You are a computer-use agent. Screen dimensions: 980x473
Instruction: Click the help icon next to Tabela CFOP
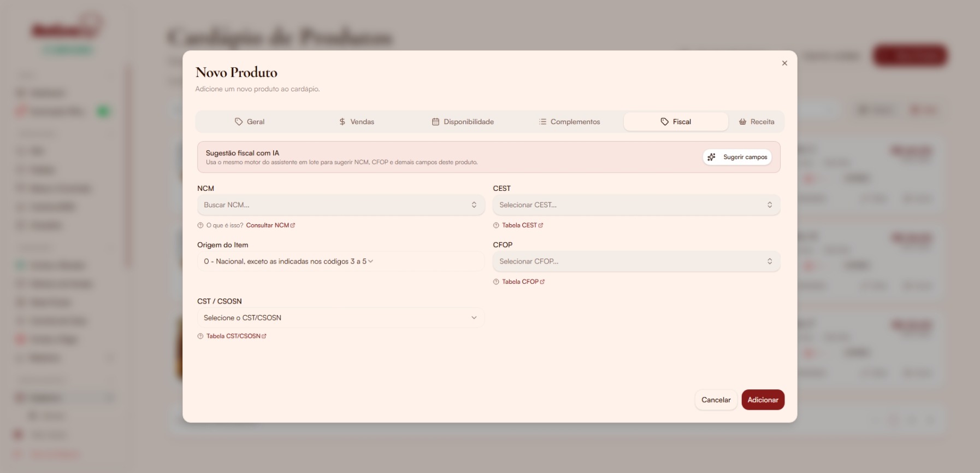(x=496, y=282)
